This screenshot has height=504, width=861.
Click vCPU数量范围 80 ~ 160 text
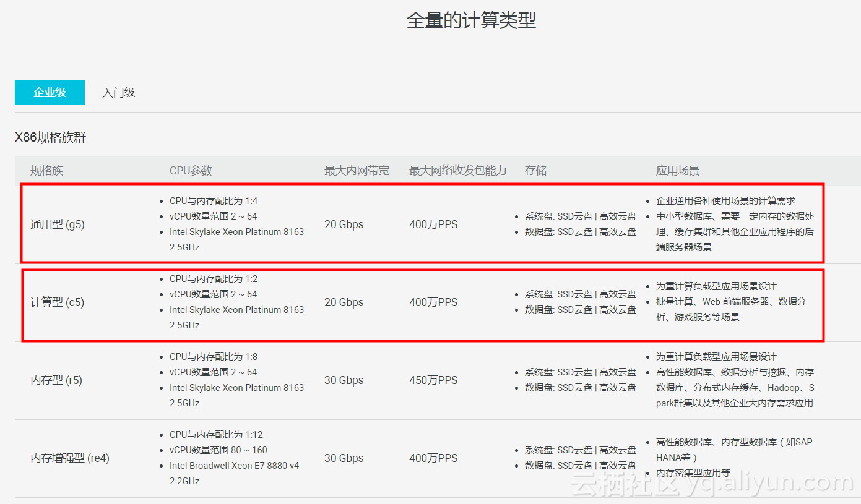[x=218, y=450]
